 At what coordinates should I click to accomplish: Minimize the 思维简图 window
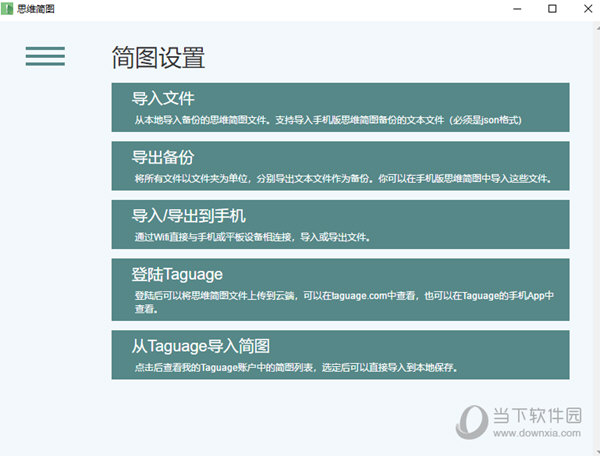tap(517, 9)
